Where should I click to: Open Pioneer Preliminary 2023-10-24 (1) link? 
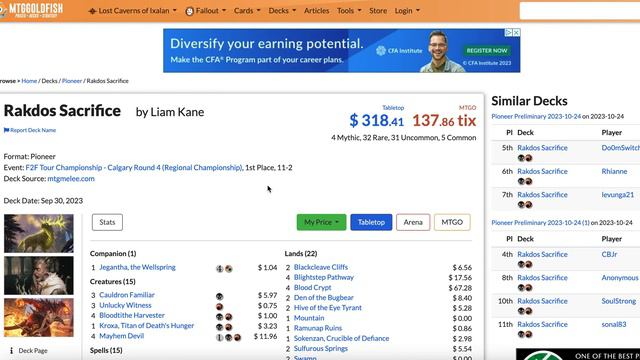[x=540, y=222]
